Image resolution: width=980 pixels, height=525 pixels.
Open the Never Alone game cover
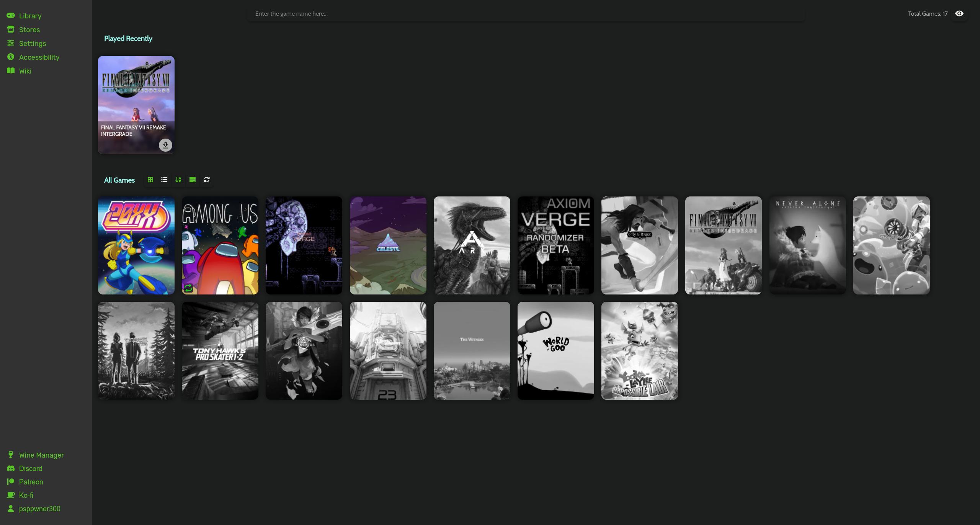808,245
